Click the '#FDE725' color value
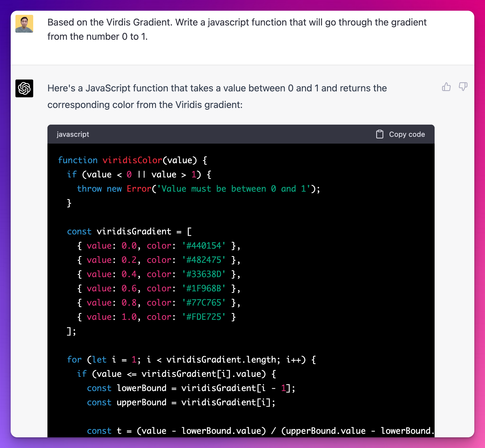 pyautogui.click(x=204, y=317)
